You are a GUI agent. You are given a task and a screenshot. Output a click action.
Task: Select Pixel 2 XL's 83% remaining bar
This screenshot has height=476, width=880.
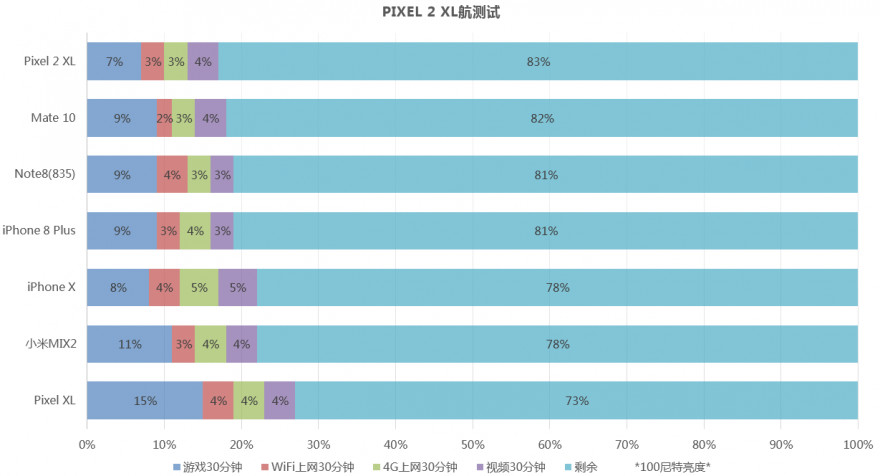tap(538, 62)
